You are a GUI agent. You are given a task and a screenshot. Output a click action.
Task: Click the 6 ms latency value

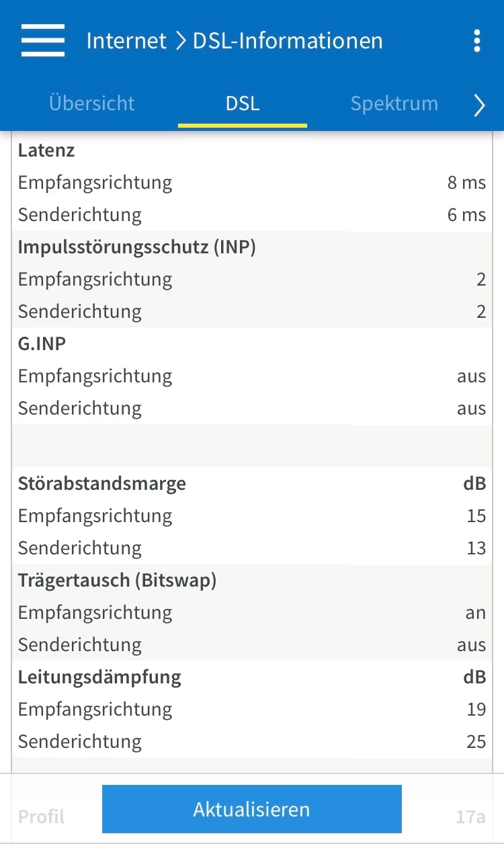pos(466,215)
